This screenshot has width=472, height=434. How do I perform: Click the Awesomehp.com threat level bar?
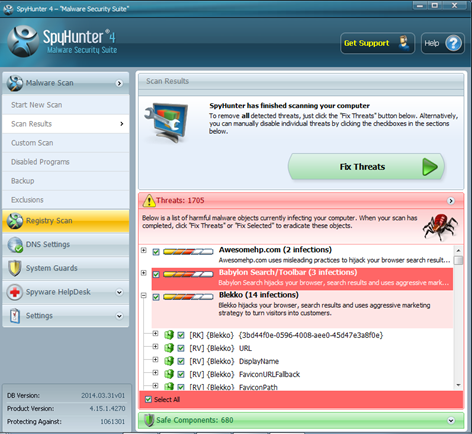coord(188,252)
